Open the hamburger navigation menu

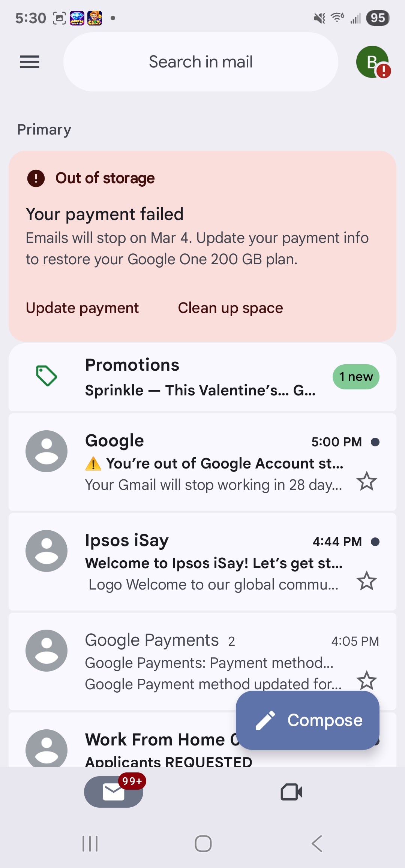30,62
